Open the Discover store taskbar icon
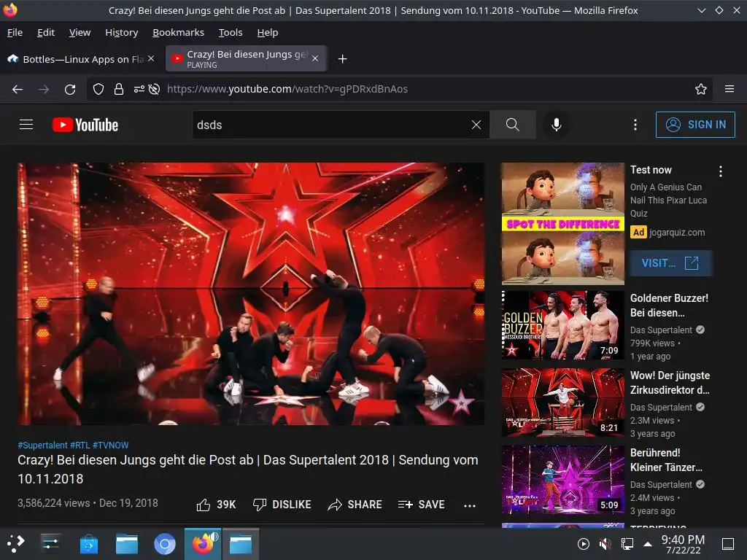Image resolution: width=747 pixels, height=560 pixels. [x=88, y=544]
